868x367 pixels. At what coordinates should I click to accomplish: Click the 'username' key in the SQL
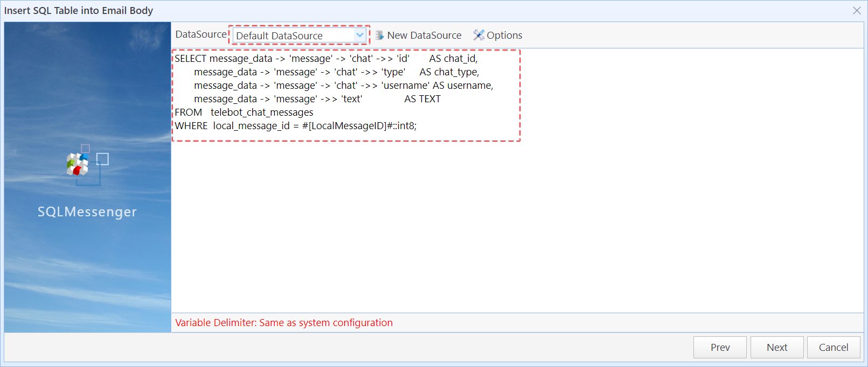coord(405,86)
